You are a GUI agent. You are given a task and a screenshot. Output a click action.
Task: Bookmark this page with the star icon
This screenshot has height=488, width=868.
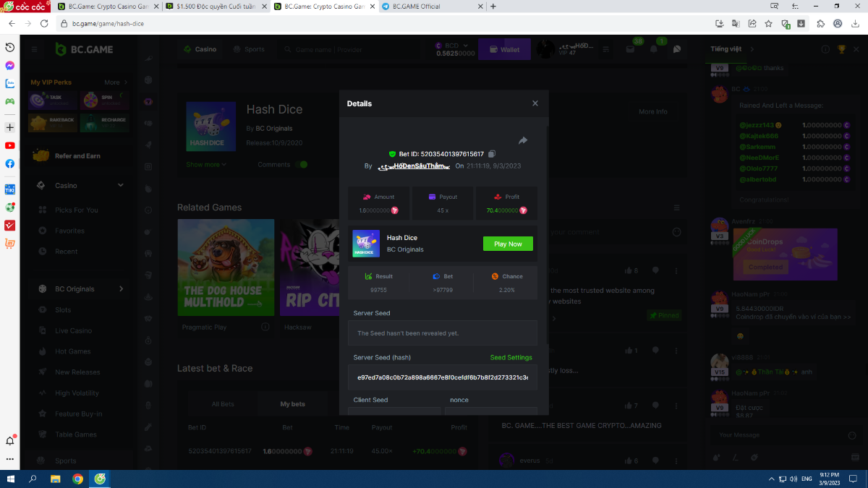769,23
